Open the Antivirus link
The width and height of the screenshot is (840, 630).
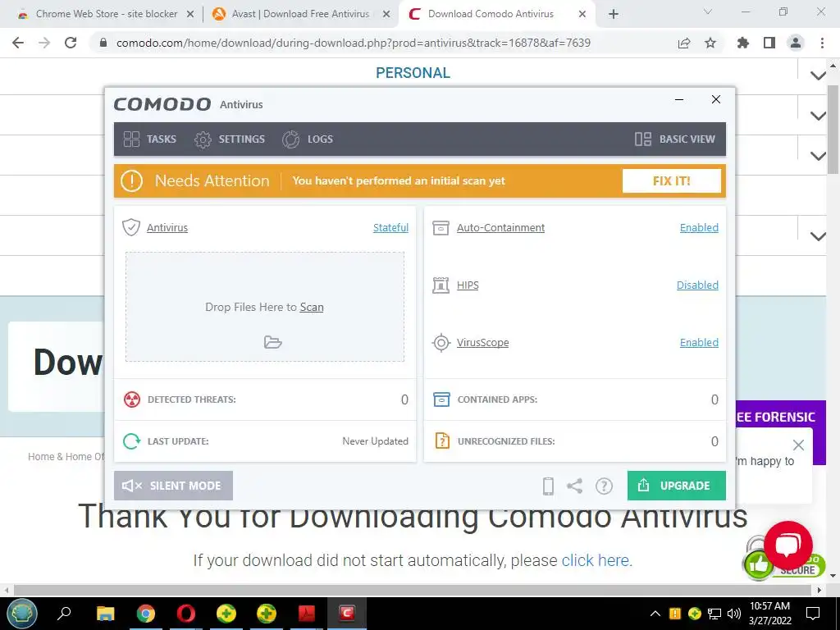(x=167, y=228)
